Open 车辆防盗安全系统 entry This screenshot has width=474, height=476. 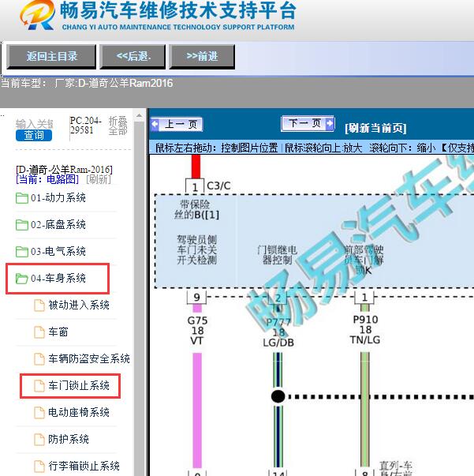pos(89,358)
